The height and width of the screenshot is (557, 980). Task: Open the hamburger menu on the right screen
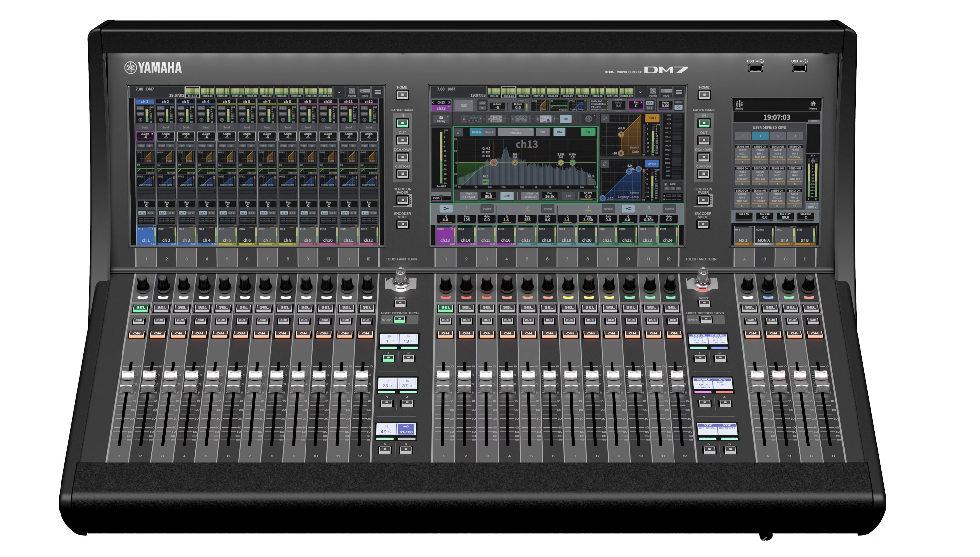(679, 93)
